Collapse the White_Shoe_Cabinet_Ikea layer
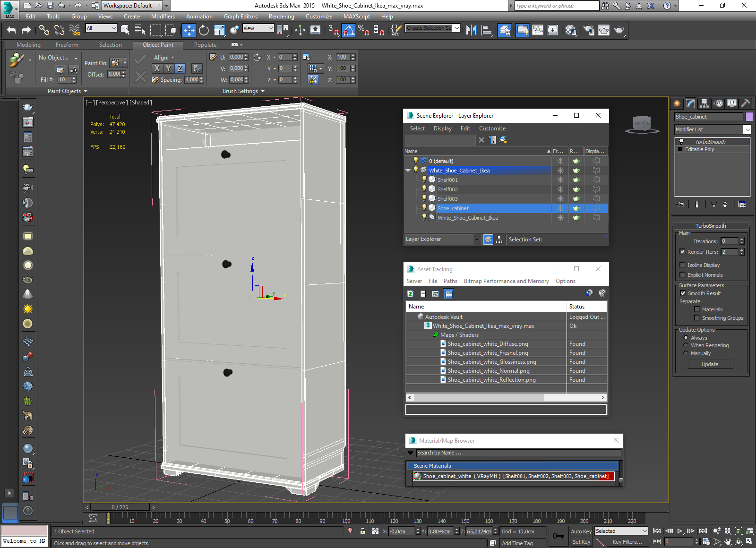Viewport: 756px width, 548px height. point(408,171)
